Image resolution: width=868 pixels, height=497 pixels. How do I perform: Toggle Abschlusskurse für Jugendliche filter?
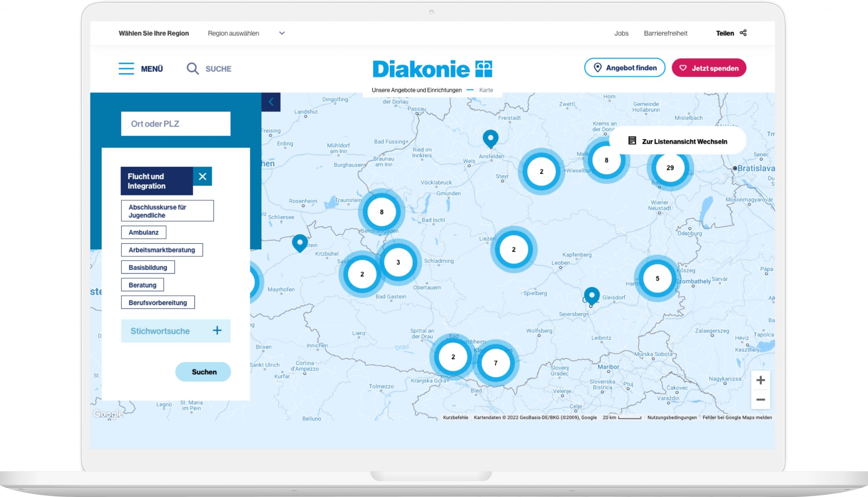[167, 211]
